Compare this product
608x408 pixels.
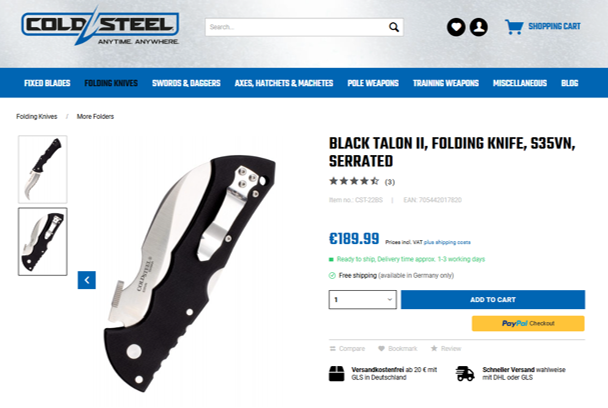pyautogui.click(x=347, y=349)
